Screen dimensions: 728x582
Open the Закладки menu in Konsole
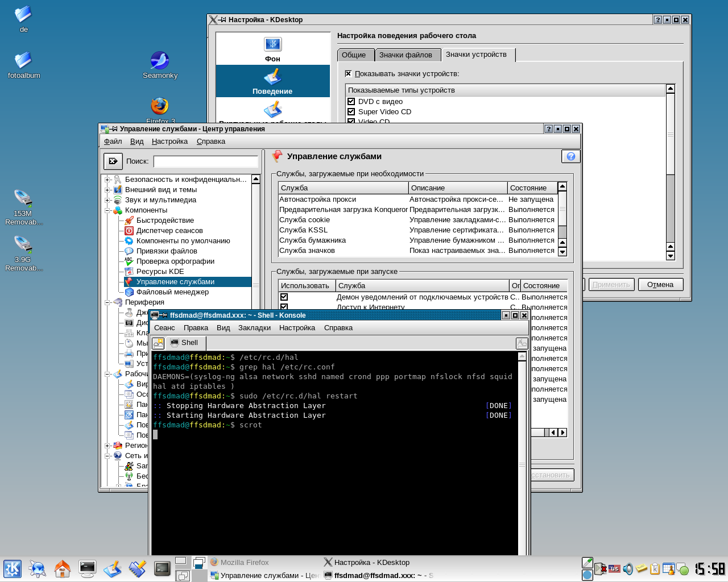[254, 328]
